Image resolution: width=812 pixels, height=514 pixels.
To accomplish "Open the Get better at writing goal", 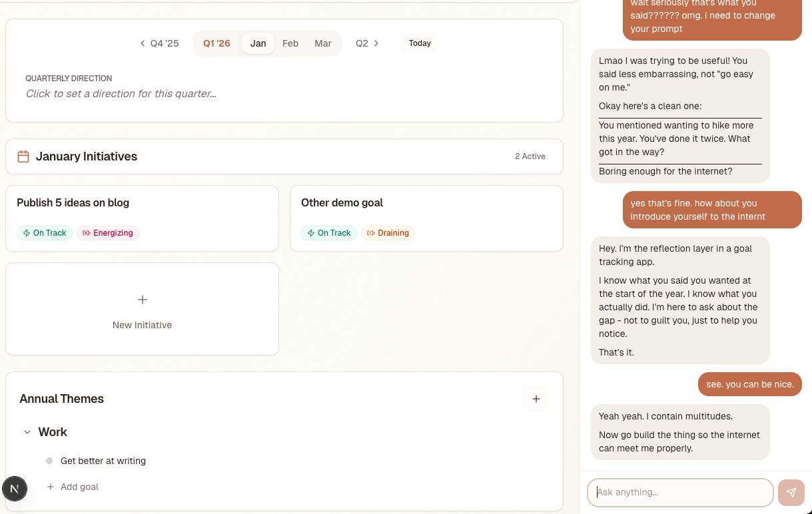I will 103,461.
